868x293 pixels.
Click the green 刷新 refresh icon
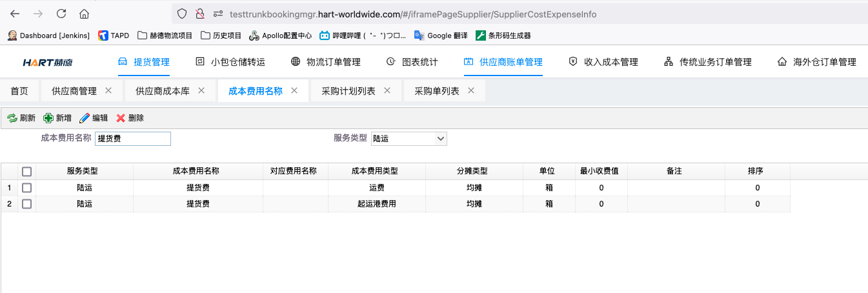pyautogui.click(x=12, y=118)
